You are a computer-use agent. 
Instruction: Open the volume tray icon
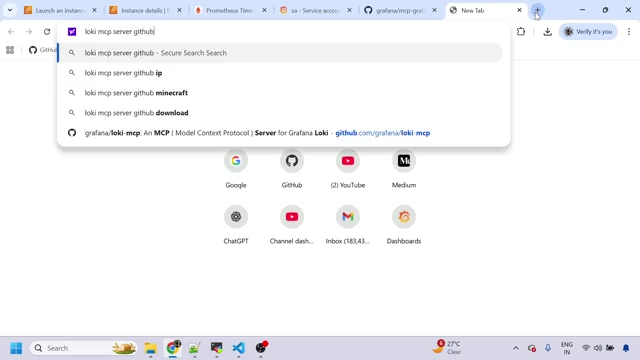[598, 348]
